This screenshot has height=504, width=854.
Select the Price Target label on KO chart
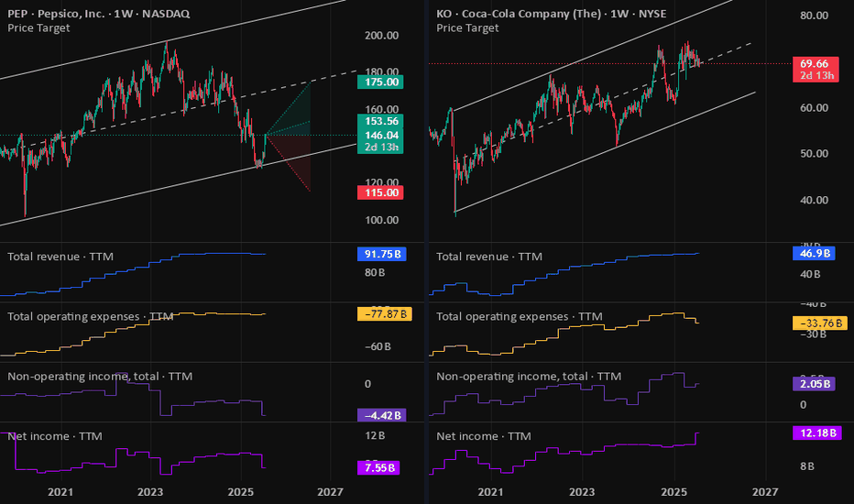[467, 27]
